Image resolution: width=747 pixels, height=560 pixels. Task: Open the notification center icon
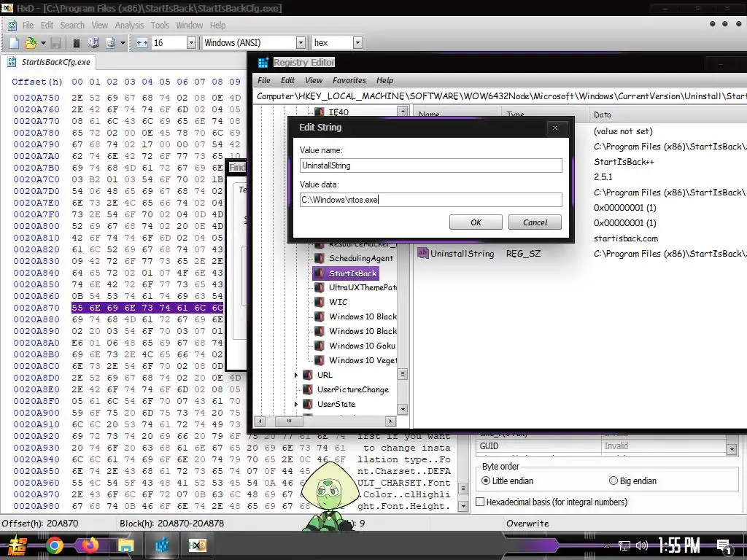click(724, 546)
